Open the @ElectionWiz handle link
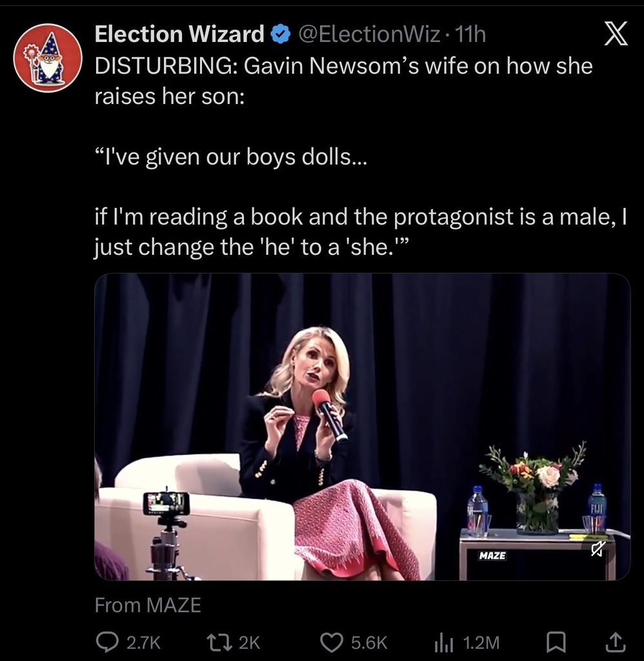This screenshot has width=644, height=661. 369,34
